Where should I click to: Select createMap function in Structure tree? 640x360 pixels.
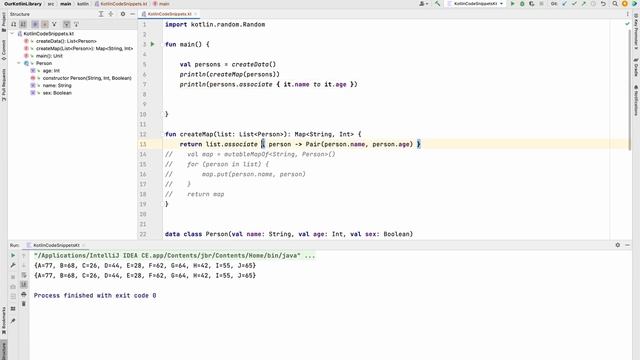point(84,49)
